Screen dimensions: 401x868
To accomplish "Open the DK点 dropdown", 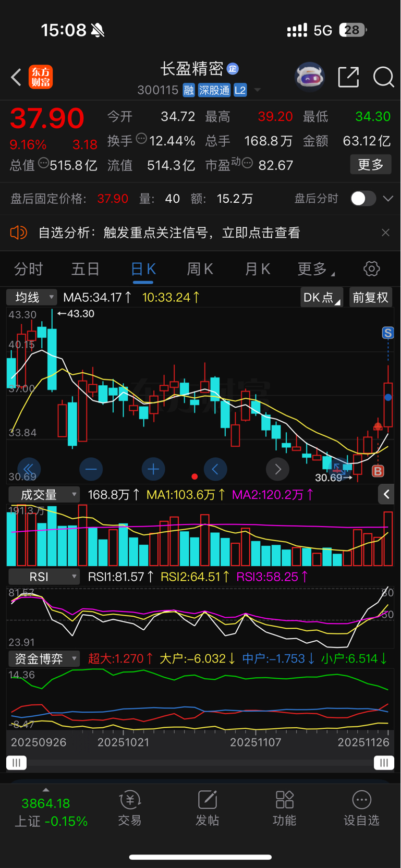I will tap(322, 297).
